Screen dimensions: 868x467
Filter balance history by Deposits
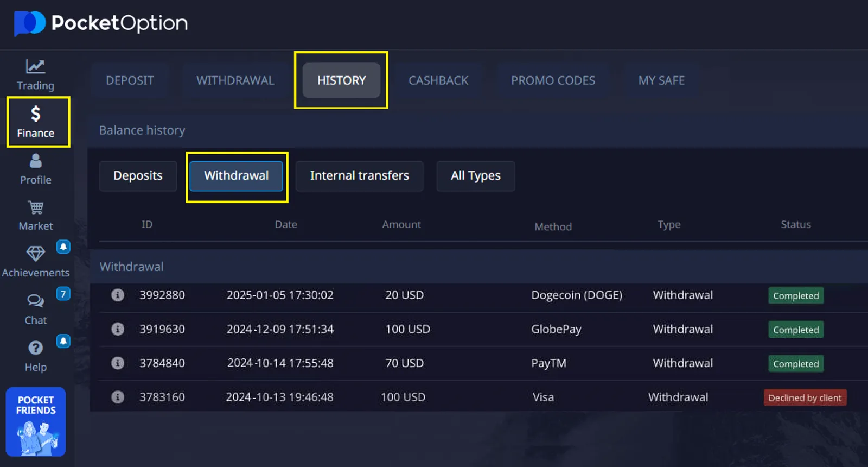(138, 176)
